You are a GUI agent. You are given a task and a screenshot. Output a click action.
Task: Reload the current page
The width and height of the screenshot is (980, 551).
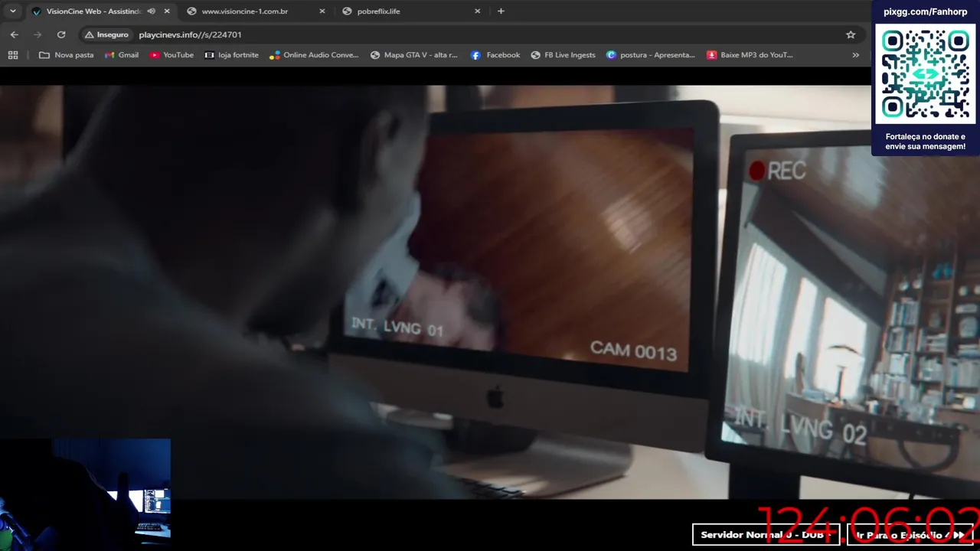(x=61, y=34)
